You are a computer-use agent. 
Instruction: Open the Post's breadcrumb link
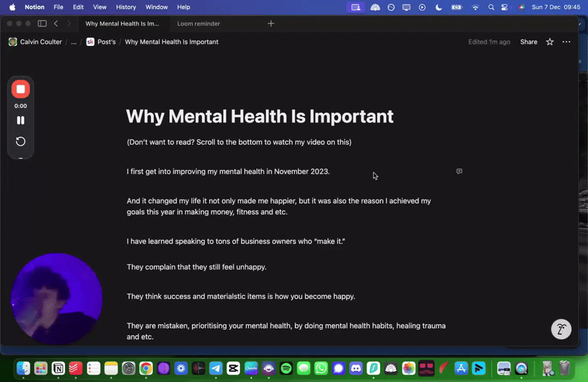tap(106, 41)
